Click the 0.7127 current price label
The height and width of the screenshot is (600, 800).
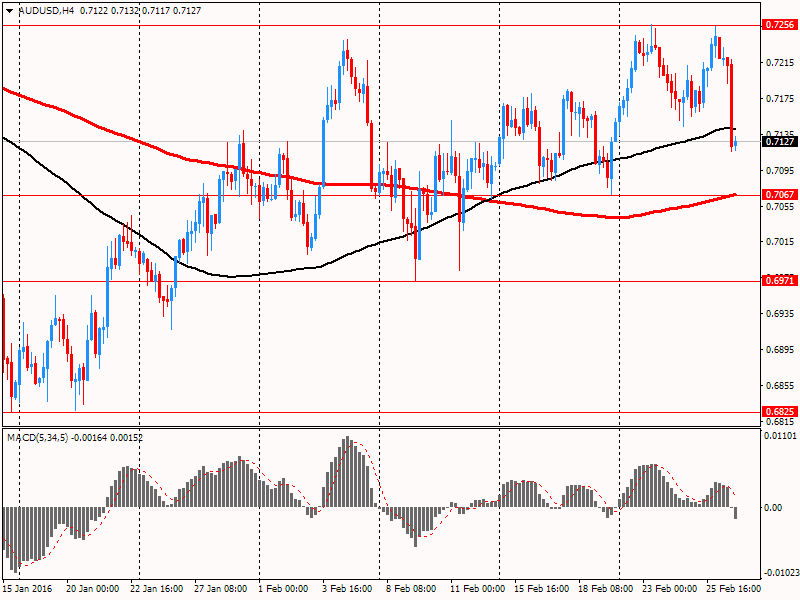click(778, 142)
